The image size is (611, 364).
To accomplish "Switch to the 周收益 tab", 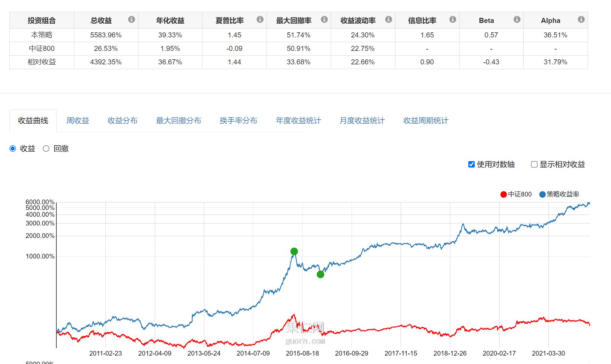I will [x=78, y=121].
